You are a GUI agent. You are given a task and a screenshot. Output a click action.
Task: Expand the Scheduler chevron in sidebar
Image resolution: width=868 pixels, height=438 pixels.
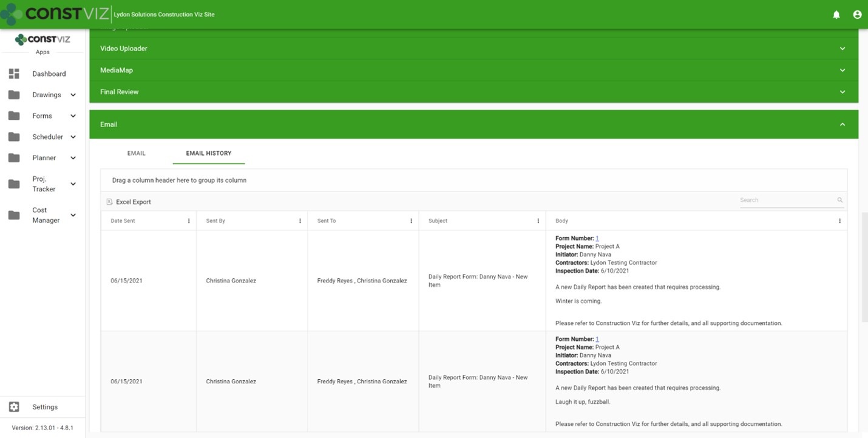[73, 137]
